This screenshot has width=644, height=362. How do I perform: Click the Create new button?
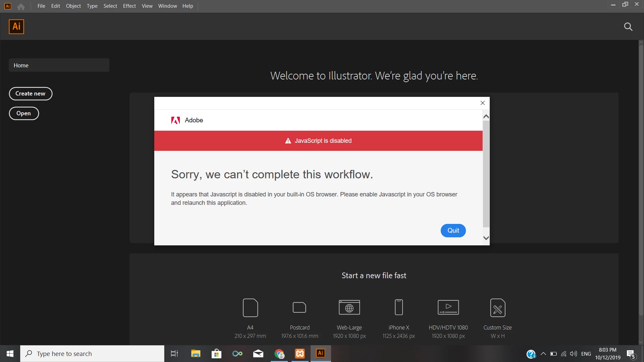(31, 94)
